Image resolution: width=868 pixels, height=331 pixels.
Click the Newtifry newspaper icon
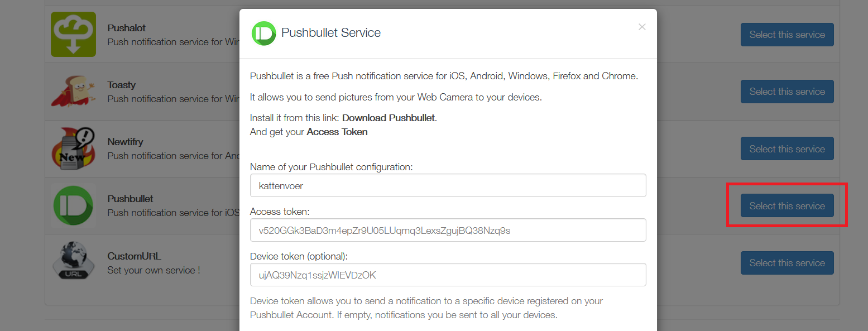click(x=73, y=148)
